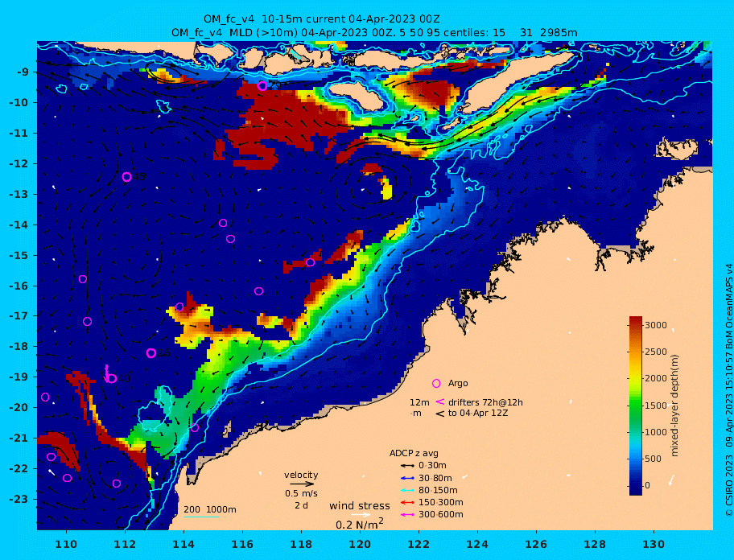This screenshot has height=560, width=734.
Task: Click the black velocity scale arrow
Action: [x=302, y=484]
